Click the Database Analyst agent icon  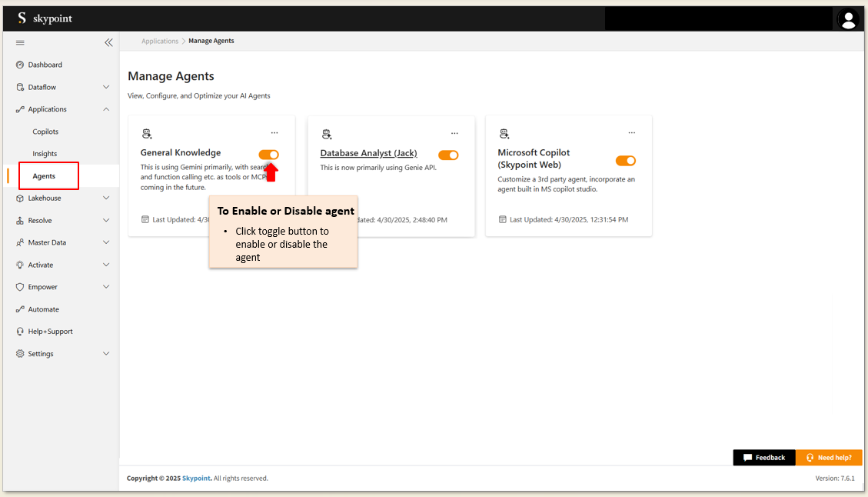click(x=327, y=134)
